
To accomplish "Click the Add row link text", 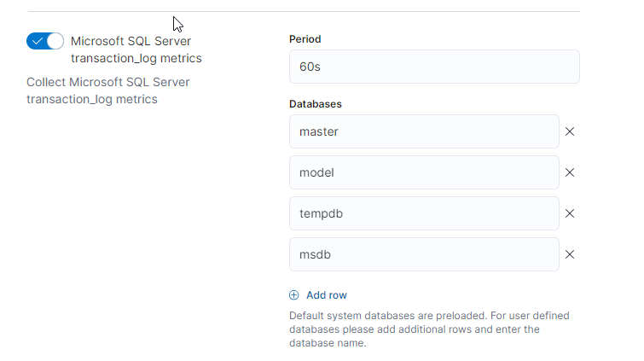I will (326, 295).
